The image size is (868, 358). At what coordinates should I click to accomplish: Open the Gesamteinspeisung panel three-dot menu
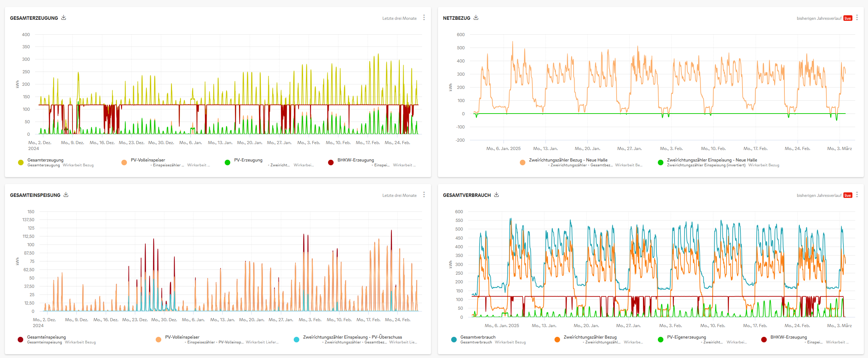[424, 195]
